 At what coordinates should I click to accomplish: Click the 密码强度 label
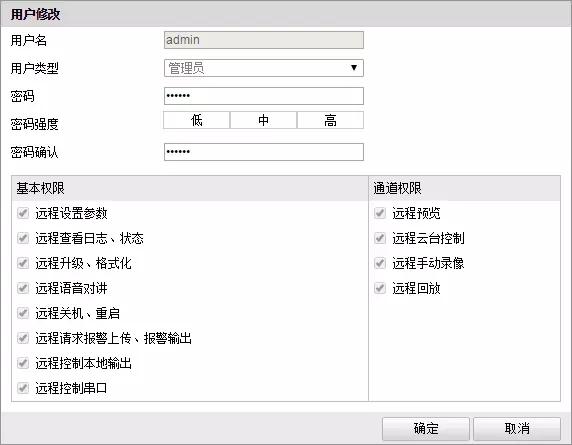[x=34, y=124]
